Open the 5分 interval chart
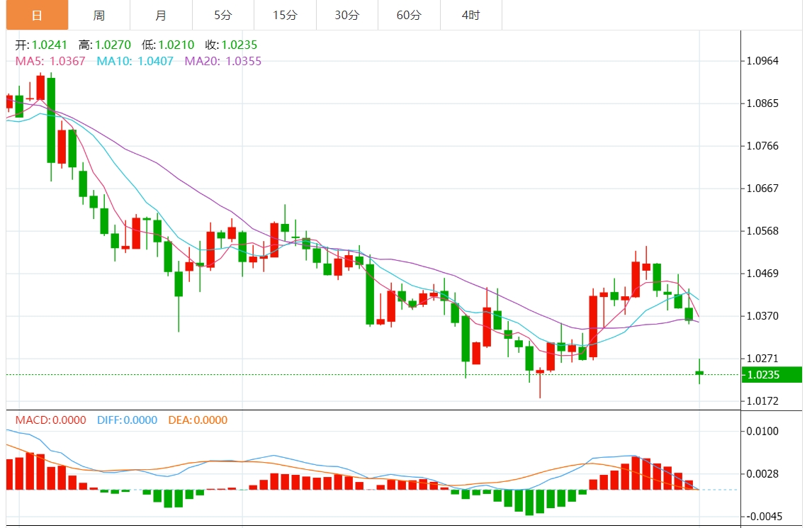 click(x=222, y=15)
